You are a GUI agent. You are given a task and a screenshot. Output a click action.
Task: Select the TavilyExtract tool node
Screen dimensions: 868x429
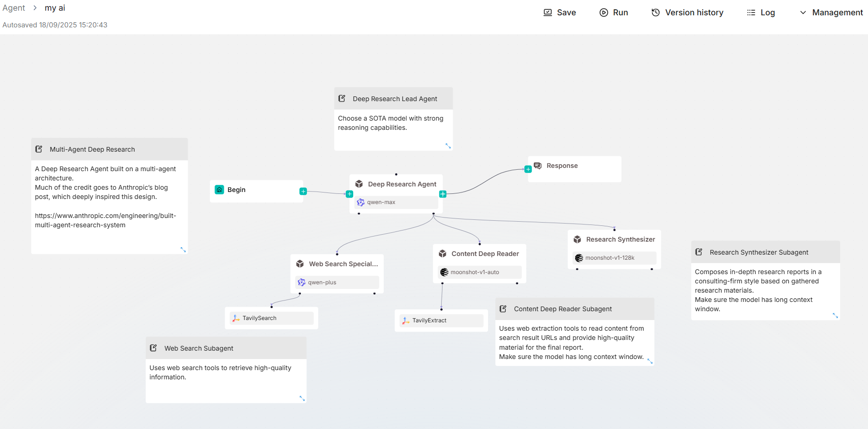441,320
